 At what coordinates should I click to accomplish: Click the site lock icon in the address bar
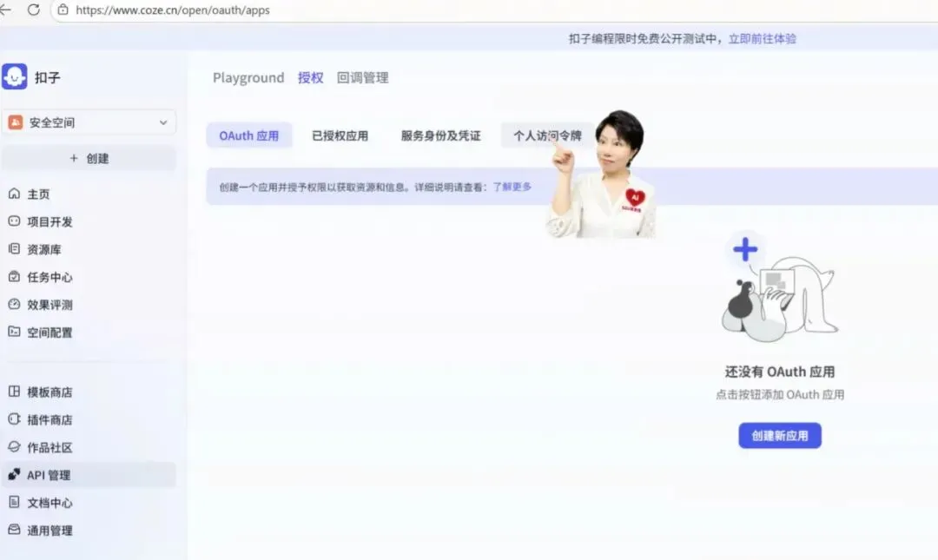pyautogui.click(x=63, y=10)
